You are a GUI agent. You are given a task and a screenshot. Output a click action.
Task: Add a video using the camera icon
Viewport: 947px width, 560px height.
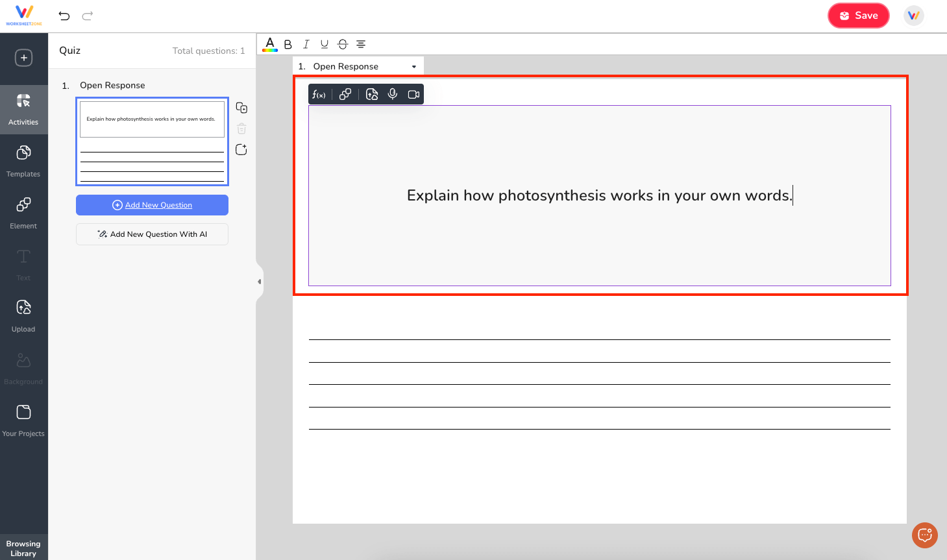point(413,94)
